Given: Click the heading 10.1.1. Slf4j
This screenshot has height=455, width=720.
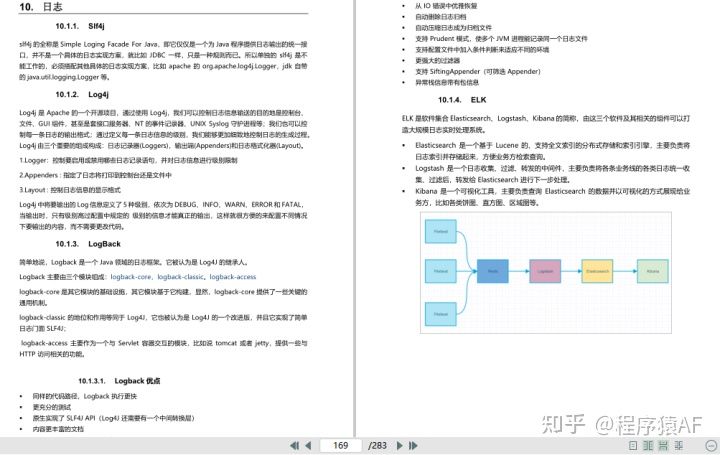Looking at the screenshot, I should point(80,26).
